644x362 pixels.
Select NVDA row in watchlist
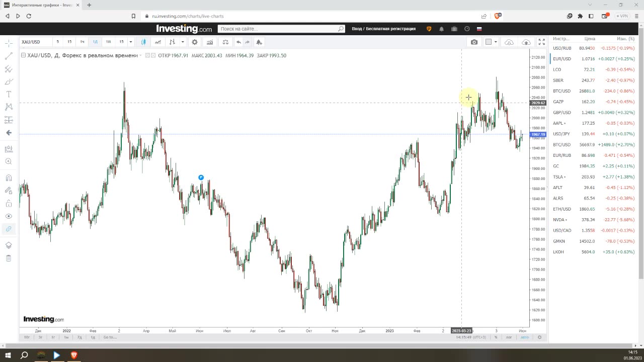(x=594, y=220)
